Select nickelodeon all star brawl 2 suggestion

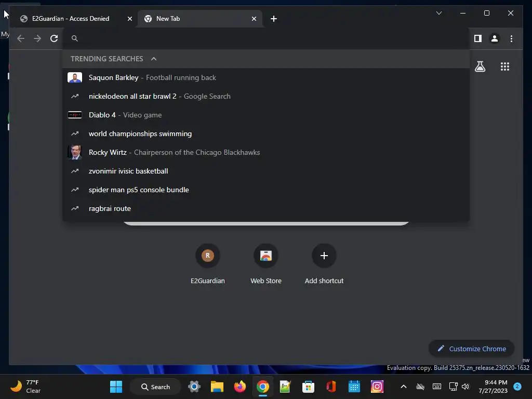coord(266,96)
